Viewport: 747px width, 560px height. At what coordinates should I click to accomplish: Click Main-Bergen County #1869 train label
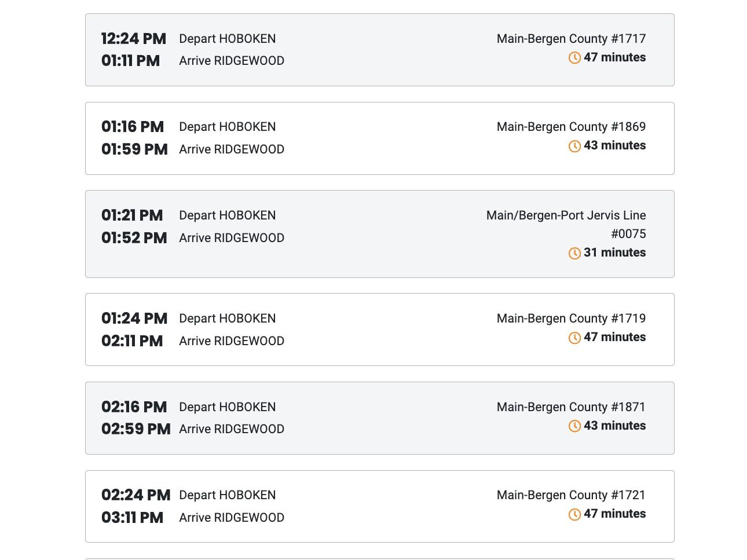click(571, 127)
